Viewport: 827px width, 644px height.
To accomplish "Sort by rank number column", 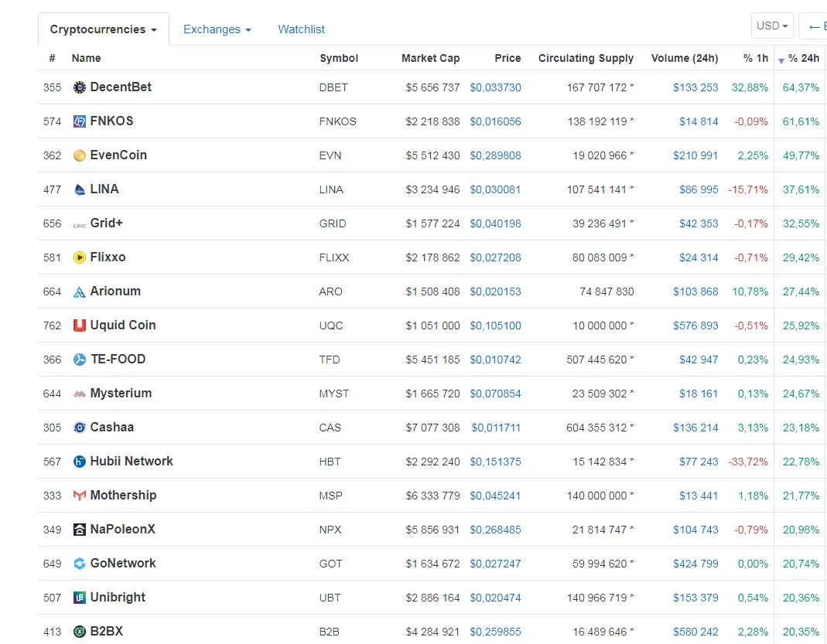I will pyautogui.click(x=52, y=58).
